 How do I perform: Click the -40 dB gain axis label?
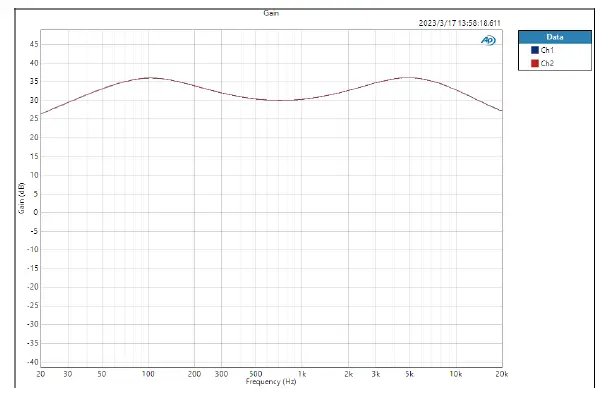33,362
